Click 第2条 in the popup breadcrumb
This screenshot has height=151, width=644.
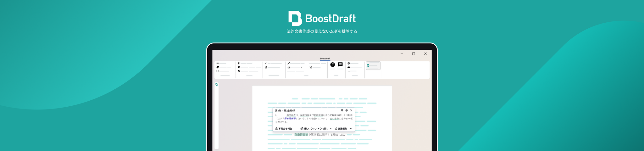(x=278, y=111)
